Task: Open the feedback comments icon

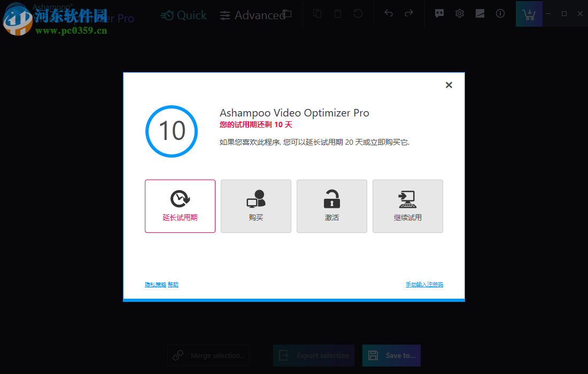Action: [439, 13]
